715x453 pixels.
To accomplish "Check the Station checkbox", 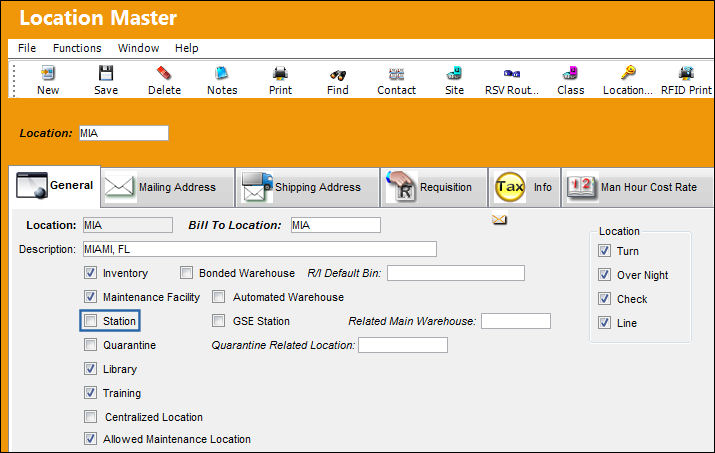I will click(90, 321).
